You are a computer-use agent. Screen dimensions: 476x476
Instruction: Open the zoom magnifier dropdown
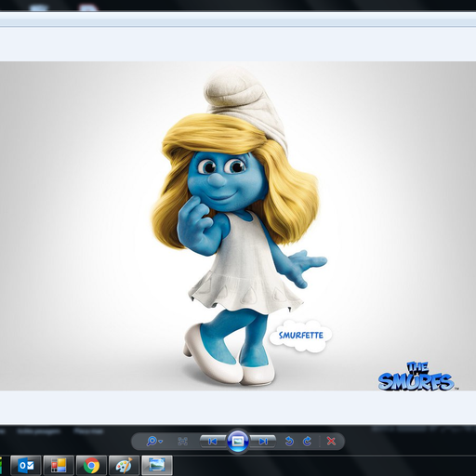click(154, 441)
